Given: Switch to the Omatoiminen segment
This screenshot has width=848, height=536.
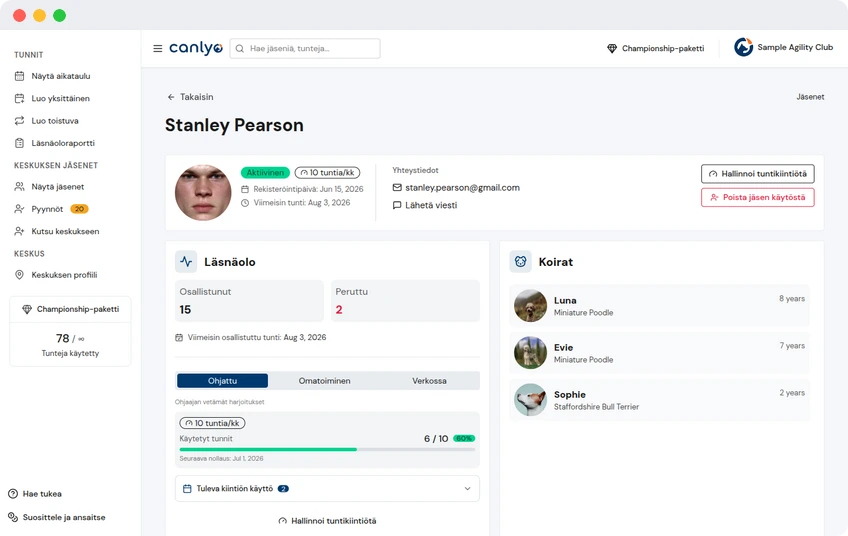Looking at the screenshot, I should click(x=324, y=381).
